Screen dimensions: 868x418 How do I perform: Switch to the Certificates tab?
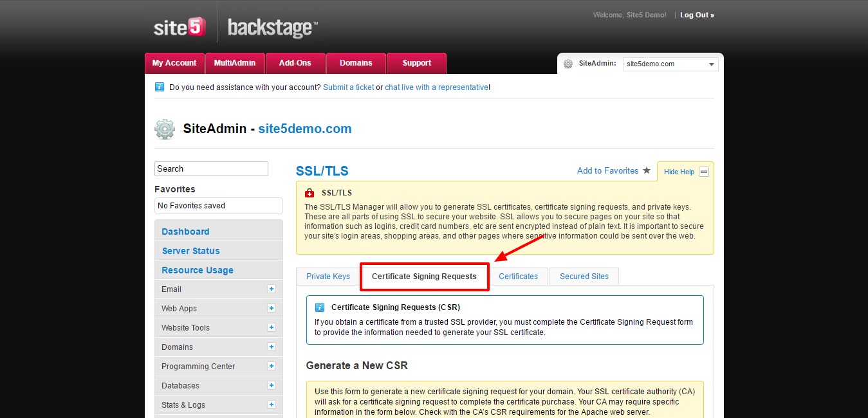(518, 277)
